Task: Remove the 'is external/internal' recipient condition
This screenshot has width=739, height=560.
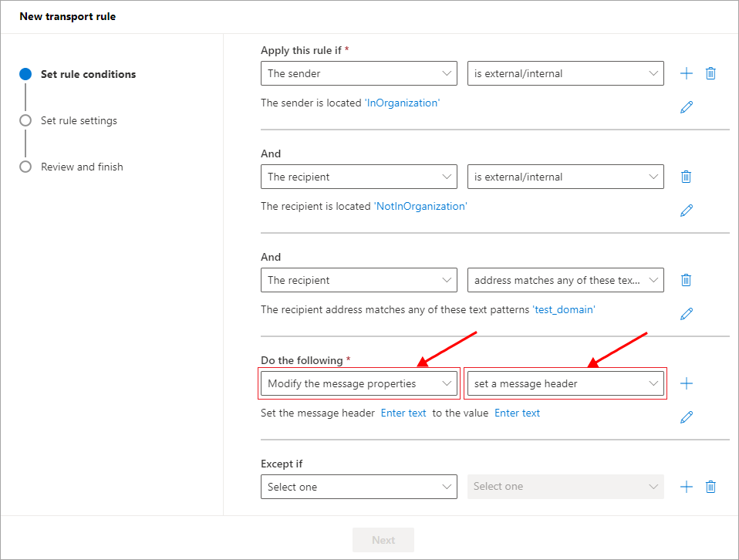Action: click(686, 177)
